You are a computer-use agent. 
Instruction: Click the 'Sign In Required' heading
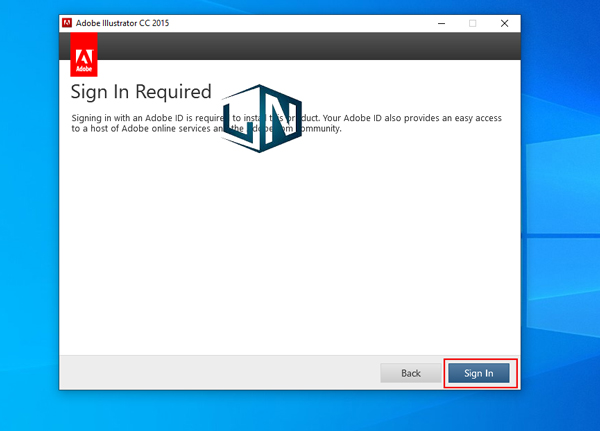click(141, 92)
